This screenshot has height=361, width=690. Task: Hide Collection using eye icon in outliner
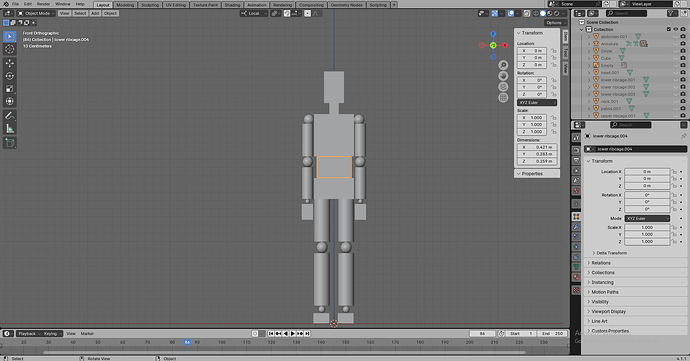[x=676, y=29]
